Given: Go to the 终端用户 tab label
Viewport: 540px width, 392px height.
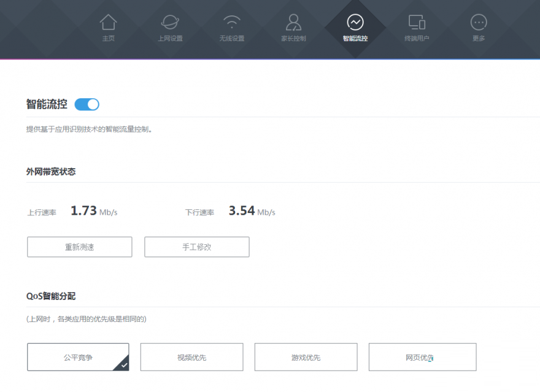Looking at the screenshot, I should click(x=417, y=39).
